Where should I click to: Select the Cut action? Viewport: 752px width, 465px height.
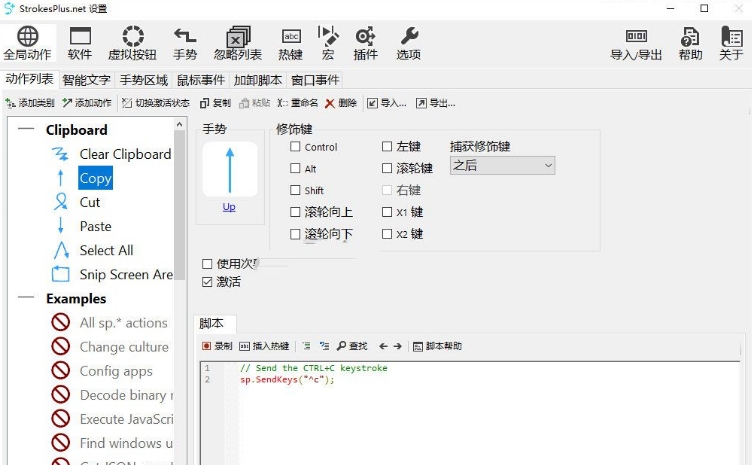(x=90, y=202)
